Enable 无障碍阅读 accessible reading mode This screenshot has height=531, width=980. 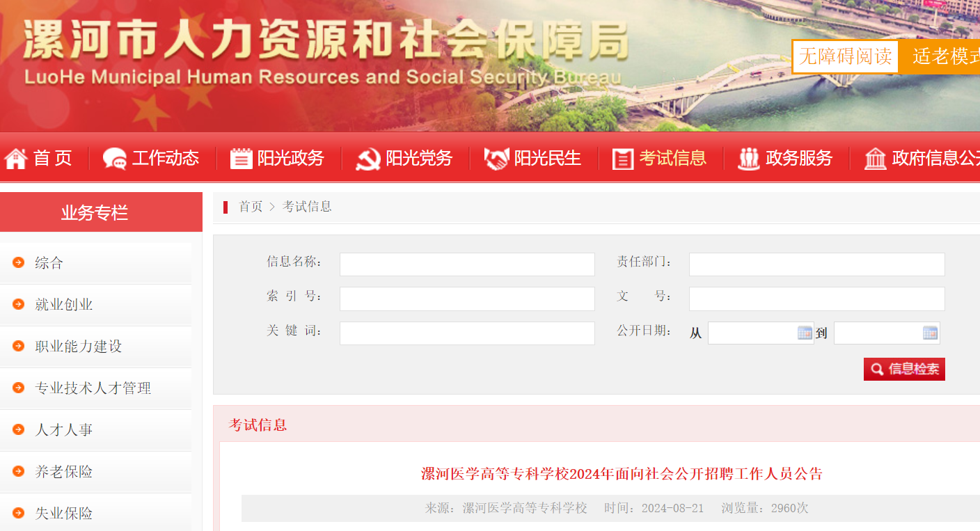(845, 56)
